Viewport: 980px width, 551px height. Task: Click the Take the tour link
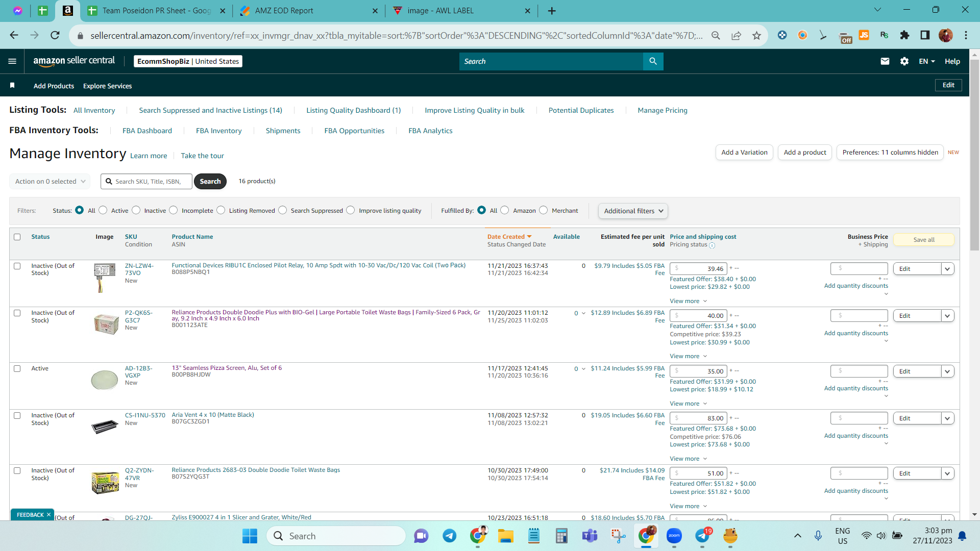point(202,156)
